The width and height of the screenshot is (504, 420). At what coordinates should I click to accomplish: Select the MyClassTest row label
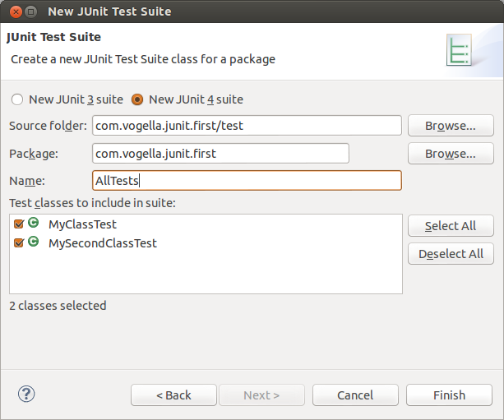coord(82,224)
